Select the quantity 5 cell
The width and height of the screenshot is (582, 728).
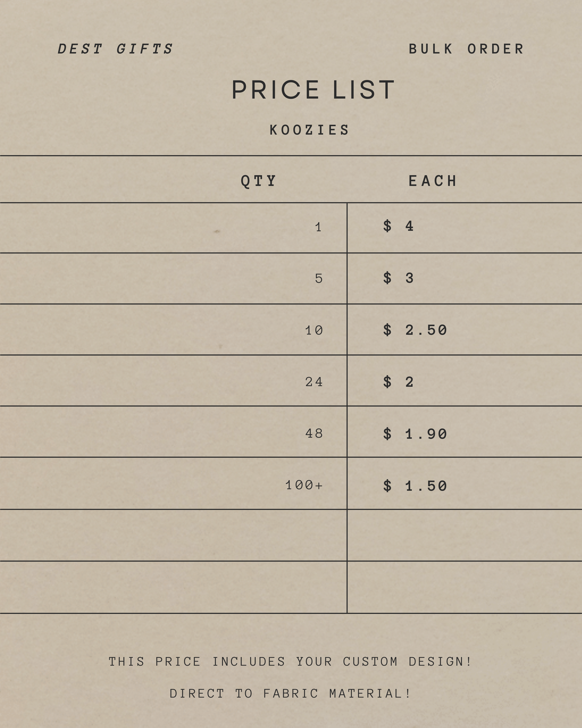coord(319,278)
